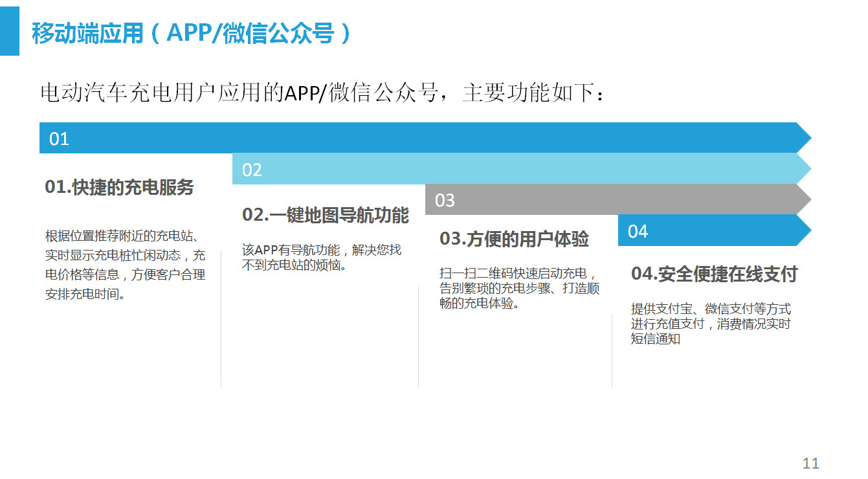Click the number 03 on the gray bar

445,201
